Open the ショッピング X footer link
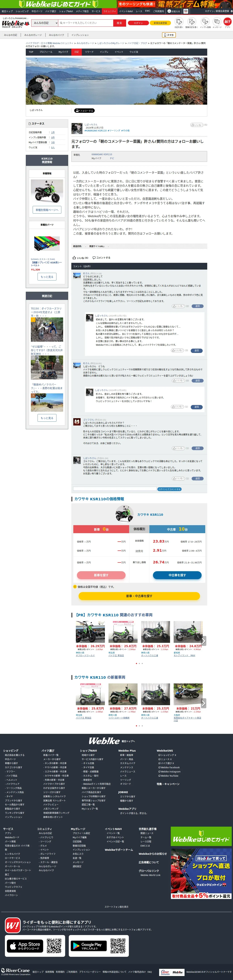Image resolution: width=233 pixels, height=980 pixels. 168,755
